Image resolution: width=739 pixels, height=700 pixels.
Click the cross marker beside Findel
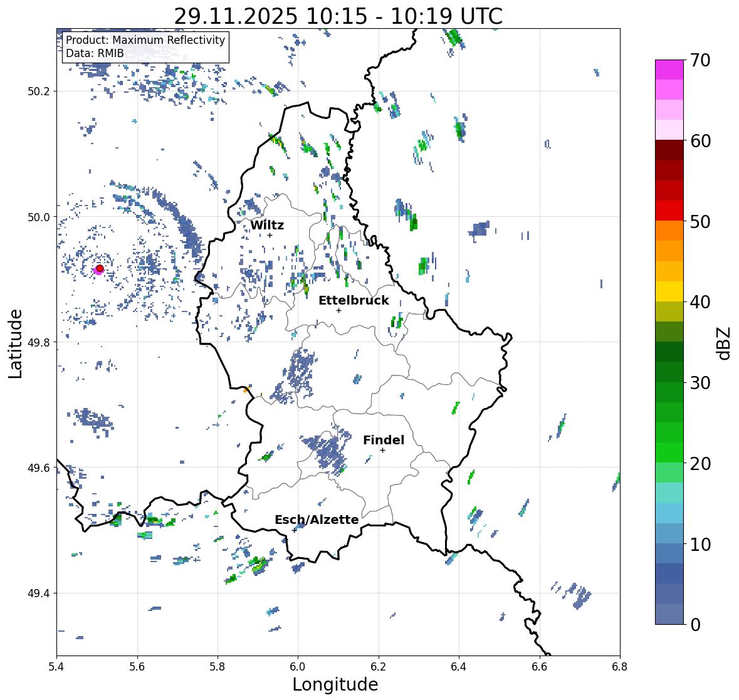(x=383, y=451)
